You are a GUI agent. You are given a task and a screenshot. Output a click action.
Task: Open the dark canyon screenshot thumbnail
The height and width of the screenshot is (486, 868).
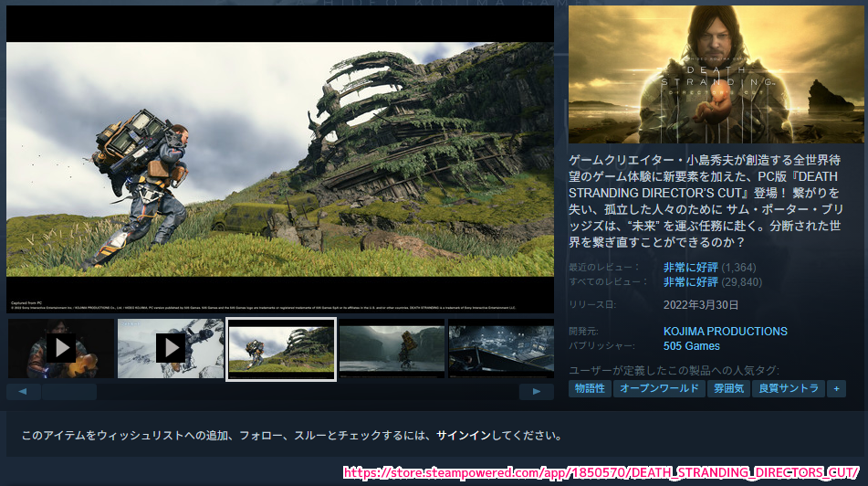[392, 348]
